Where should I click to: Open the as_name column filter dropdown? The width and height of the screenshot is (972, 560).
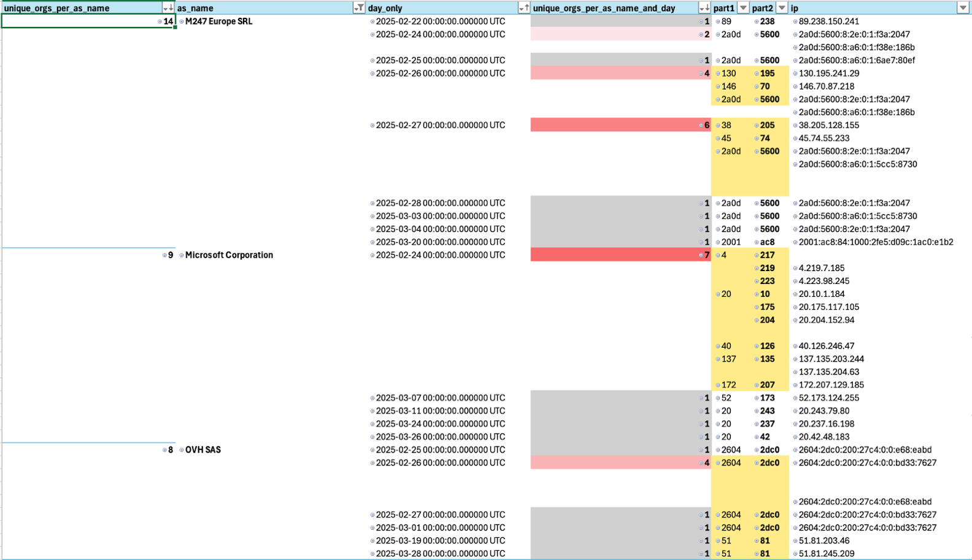click(359, 8)
